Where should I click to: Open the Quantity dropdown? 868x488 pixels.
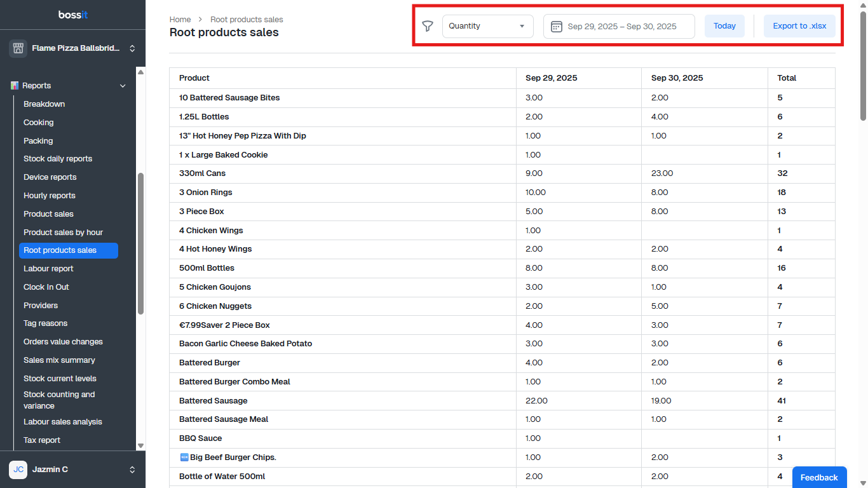(487, 26)
